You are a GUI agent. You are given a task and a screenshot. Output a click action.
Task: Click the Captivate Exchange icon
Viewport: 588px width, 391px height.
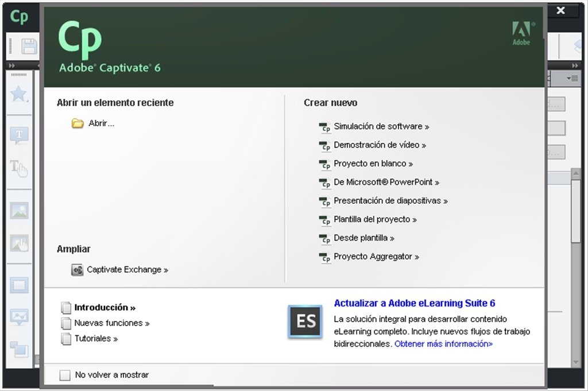tap(78, 269)
